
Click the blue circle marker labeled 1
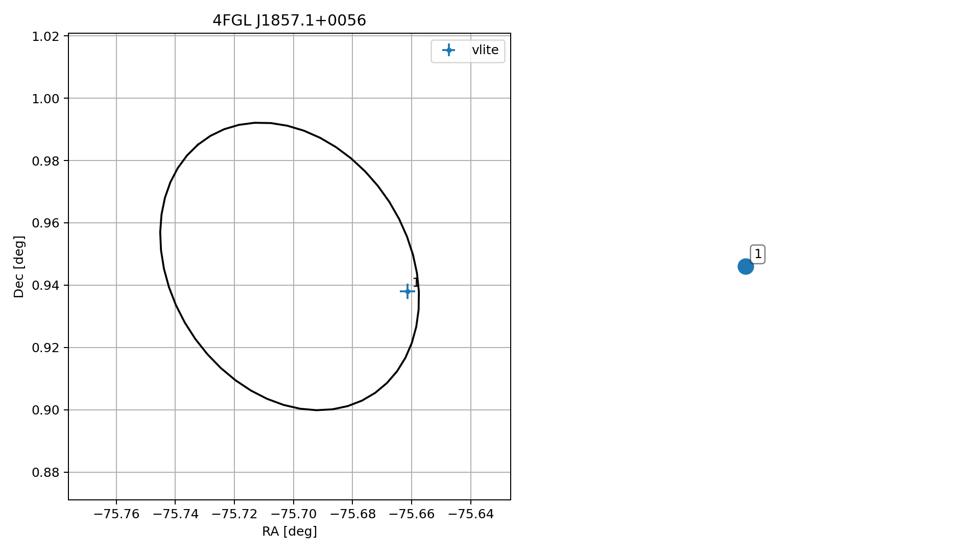(746, 266)
